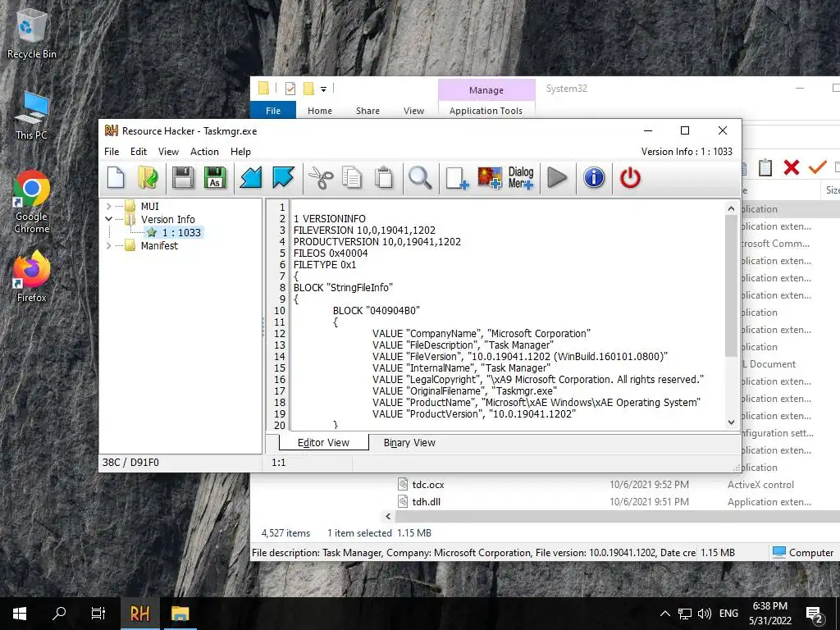This screenshot has width=840, height=630.
Task: Open taskbar Search
Action: click(59, 614)
